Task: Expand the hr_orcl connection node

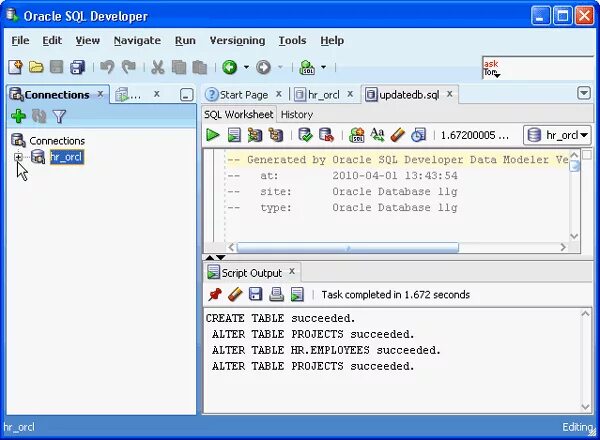Action: [x=18, y=156]
